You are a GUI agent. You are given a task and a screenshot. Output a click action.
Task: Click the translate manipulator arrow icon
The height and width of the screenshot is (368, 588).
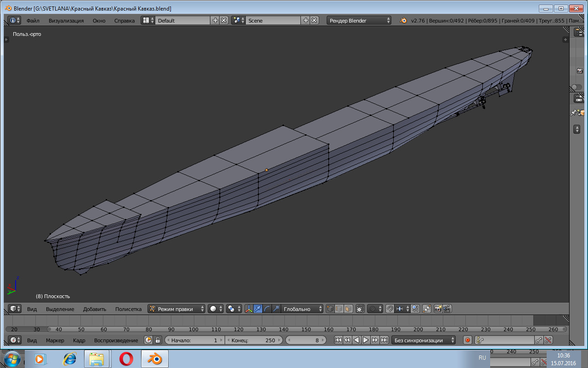pyautogui.click(x=258, y=309)
